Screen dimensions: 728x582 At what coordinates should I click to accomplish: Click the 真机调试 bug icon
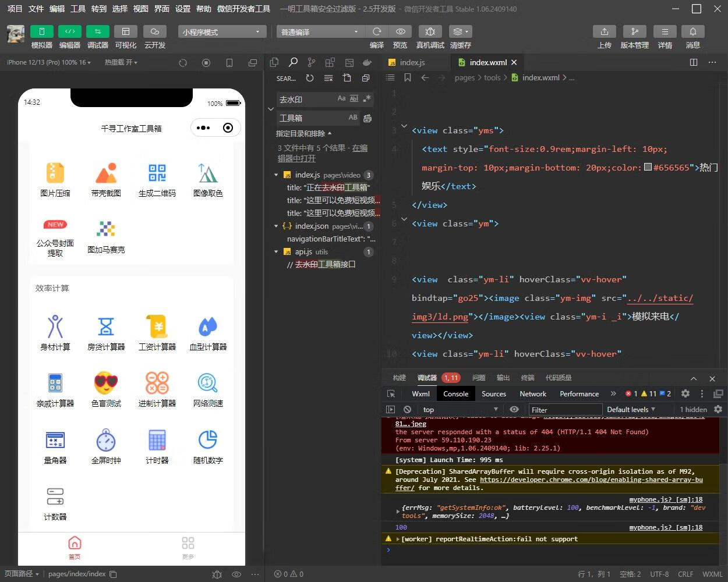click(x=430, y=31)
